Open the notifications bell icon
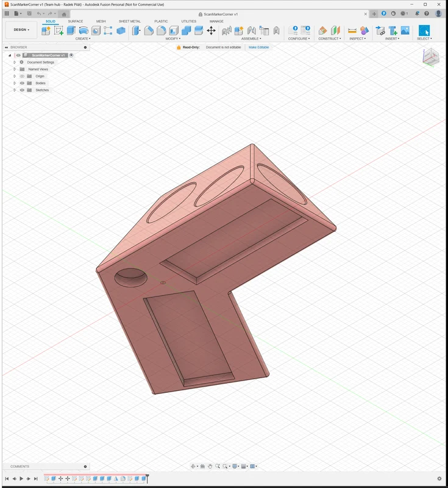 tap(417, 13)
